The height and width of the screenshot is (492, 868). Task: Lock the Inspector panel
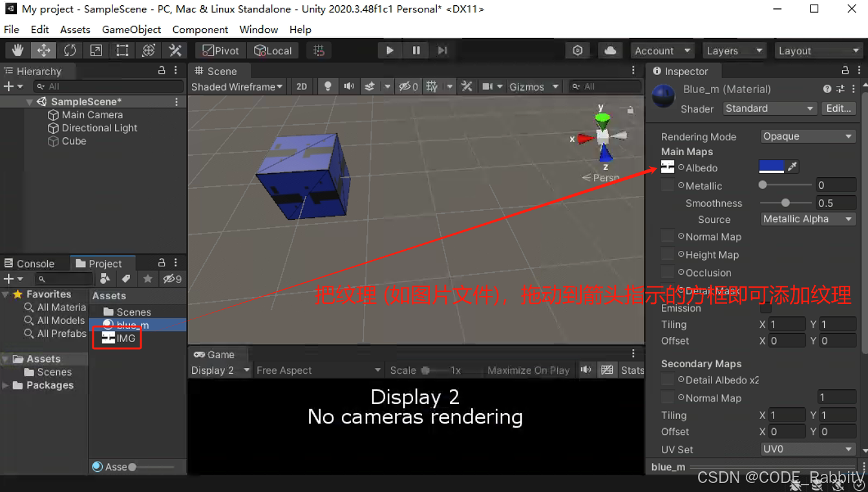tap(845, 70)
